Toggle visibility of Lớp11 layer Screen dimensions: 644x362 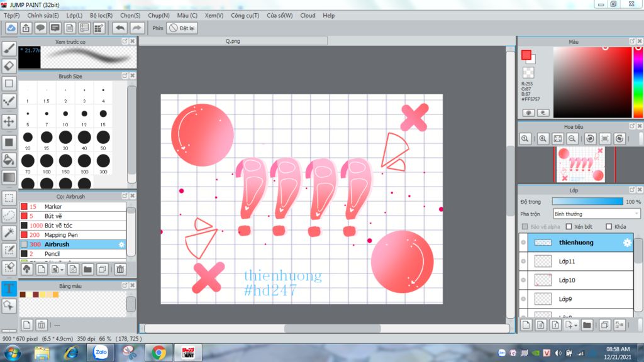(x=523, y=261)
